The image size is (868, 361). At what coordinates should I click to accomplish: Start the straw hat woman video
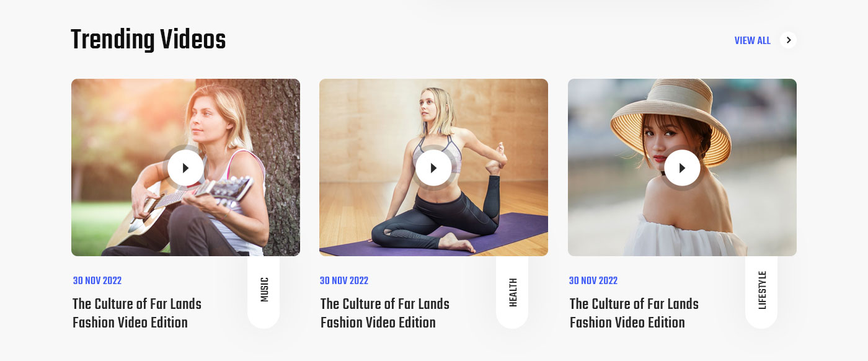pyautogui.click(x=682, y=167)
